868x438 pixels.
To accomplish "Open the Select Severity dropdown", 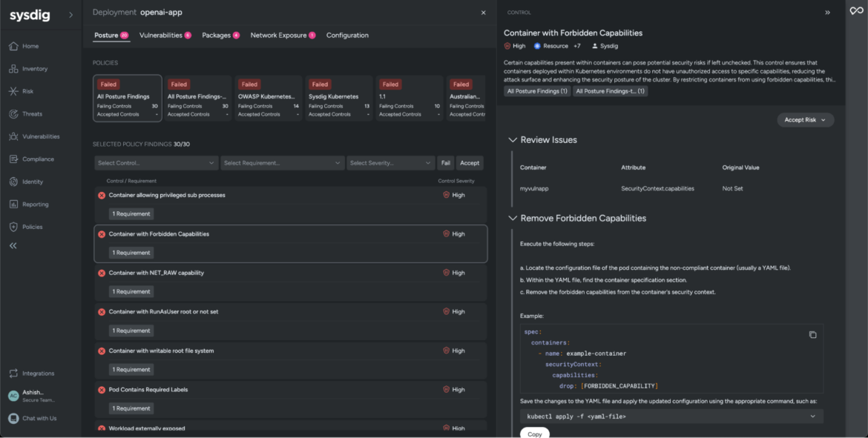I will [391, 163].
